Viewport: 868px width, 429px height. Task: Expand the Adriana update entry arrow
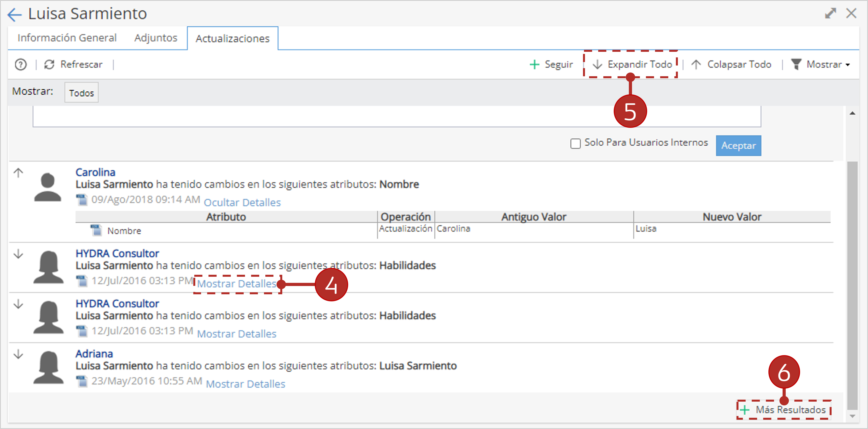19,354
